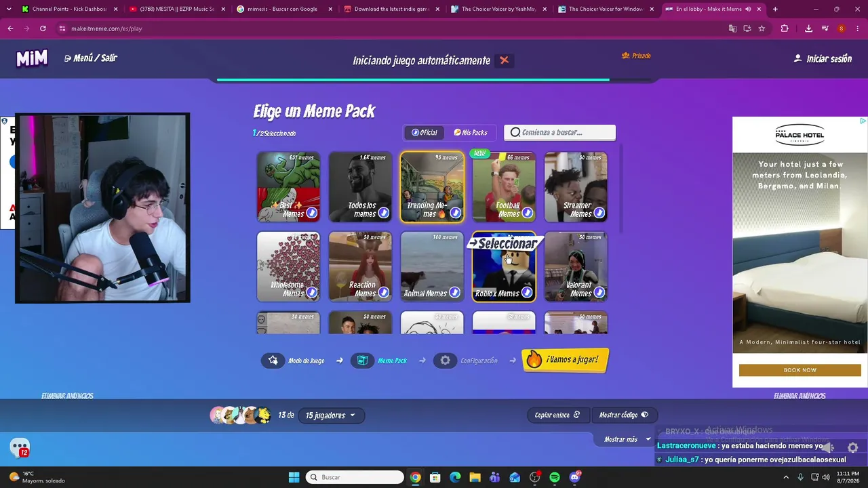Focus the Comienza a buscar search field

(560, 132)
